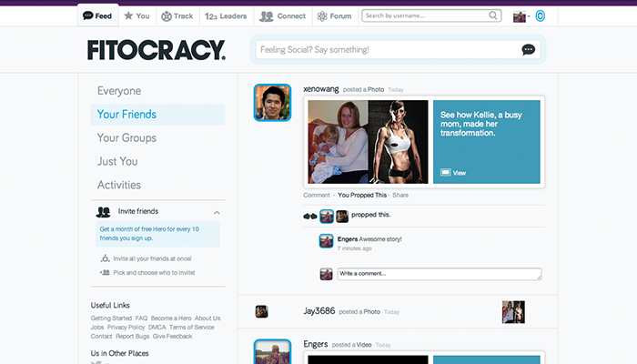This screenshot has height=364, width=637.
Task: Open the DMCA link
Action: pyautogui.click(x=157, y=327)
